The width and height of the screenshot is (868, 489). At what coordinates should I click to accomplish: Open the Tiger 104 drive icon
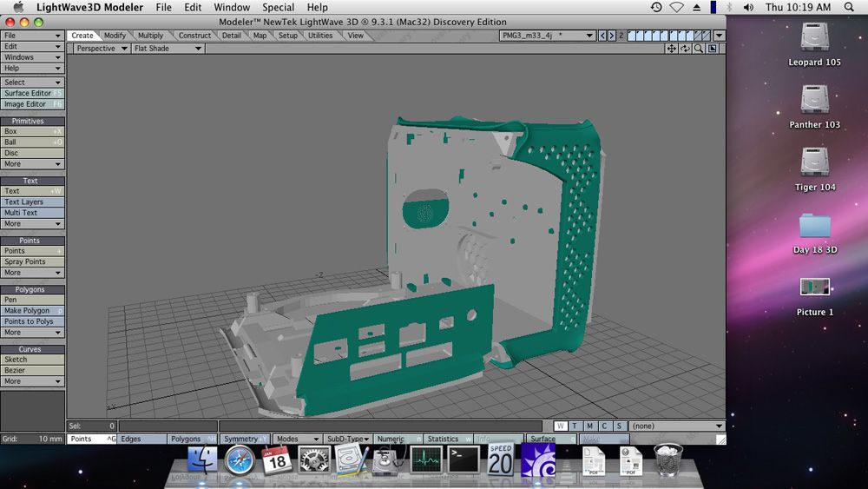(x=814, y=162)
